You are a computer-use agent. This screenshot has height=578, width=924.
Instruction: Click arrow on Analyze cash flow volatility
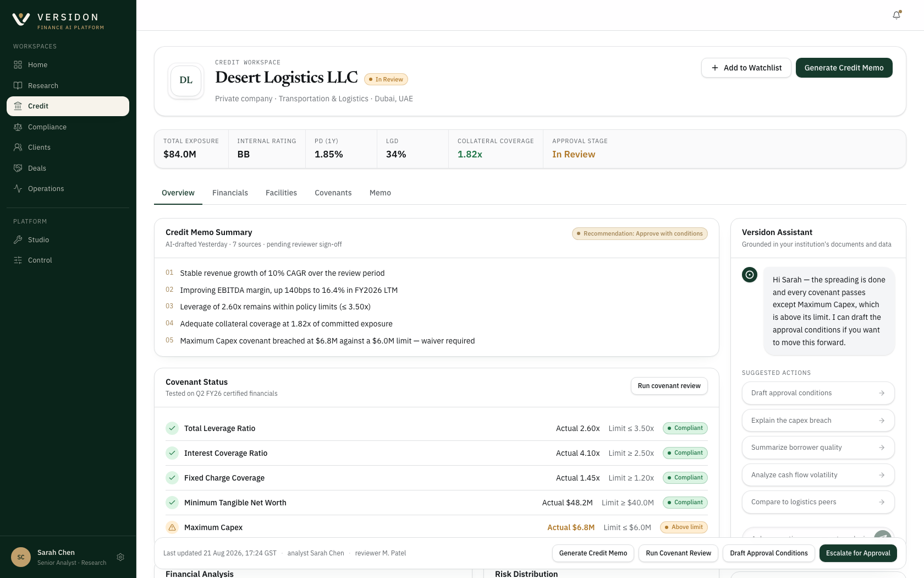click(882, 475)
